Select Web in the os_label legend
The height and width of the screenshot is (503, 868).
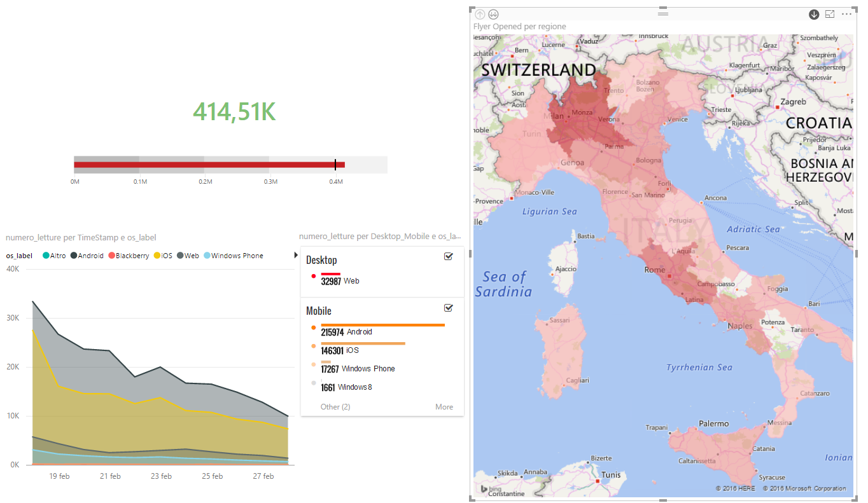click(x=188, y=256)
